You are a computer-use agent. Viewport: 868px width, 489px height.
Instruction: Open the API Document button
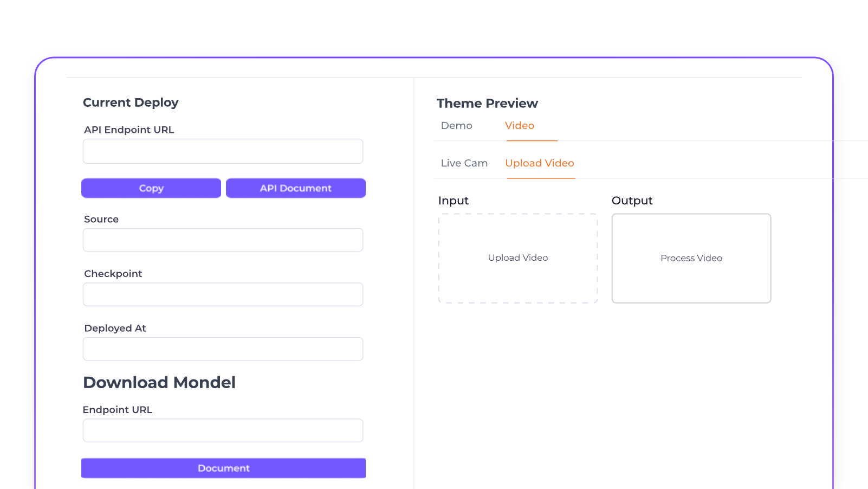tap(296, 188)
